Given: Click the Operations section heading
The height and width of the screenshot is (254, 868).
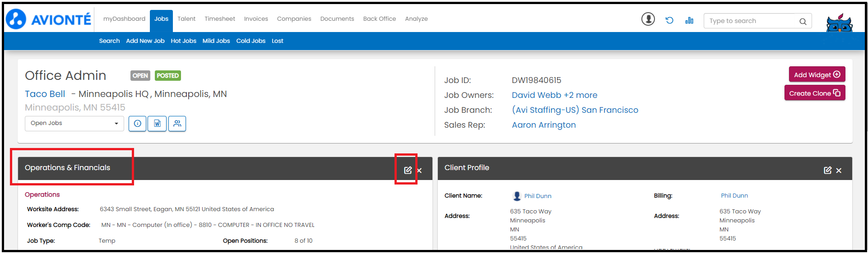Looking at the screenshot, I should (42, 194).
